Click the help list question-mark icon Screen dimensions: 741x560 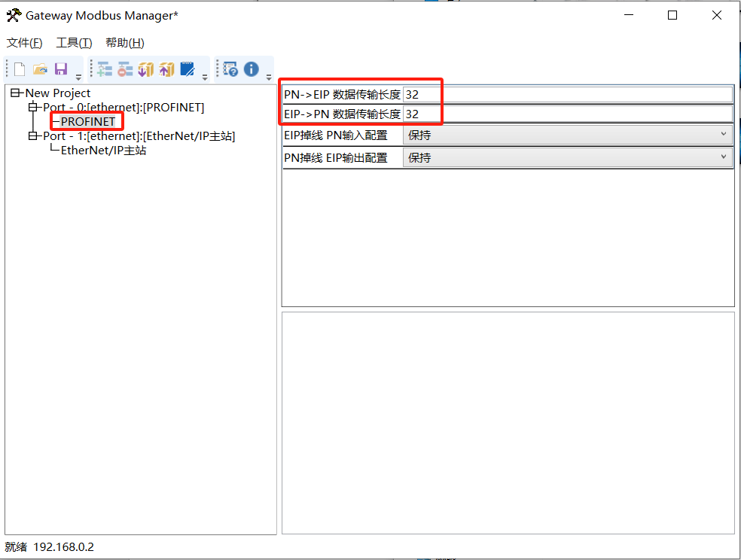click(x=230, y=69)
